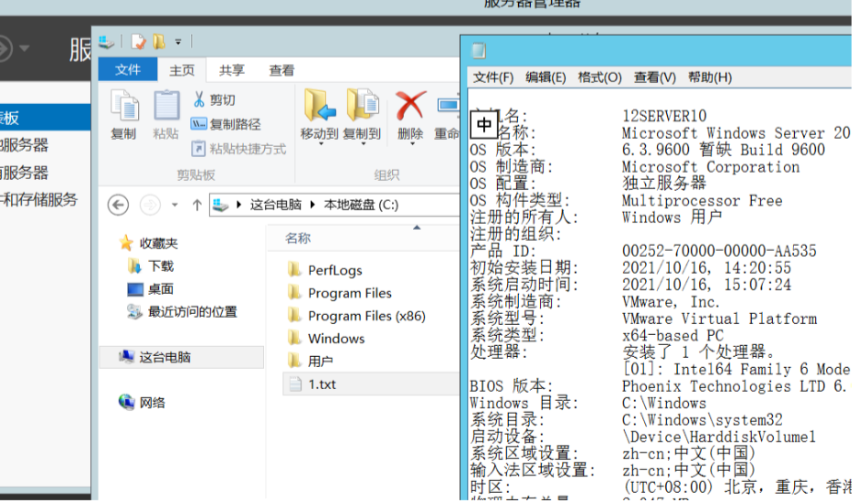868x503 pixels.
Task: Select the PerfLogs folder
Action: [x=335, y=270]
